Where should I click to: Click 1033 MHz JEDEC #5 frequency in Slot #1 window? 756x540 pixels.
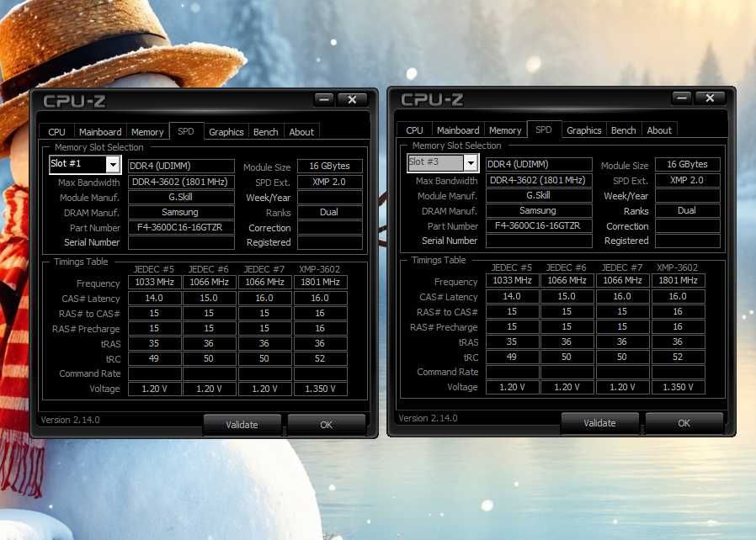click(x=154, y=282)
